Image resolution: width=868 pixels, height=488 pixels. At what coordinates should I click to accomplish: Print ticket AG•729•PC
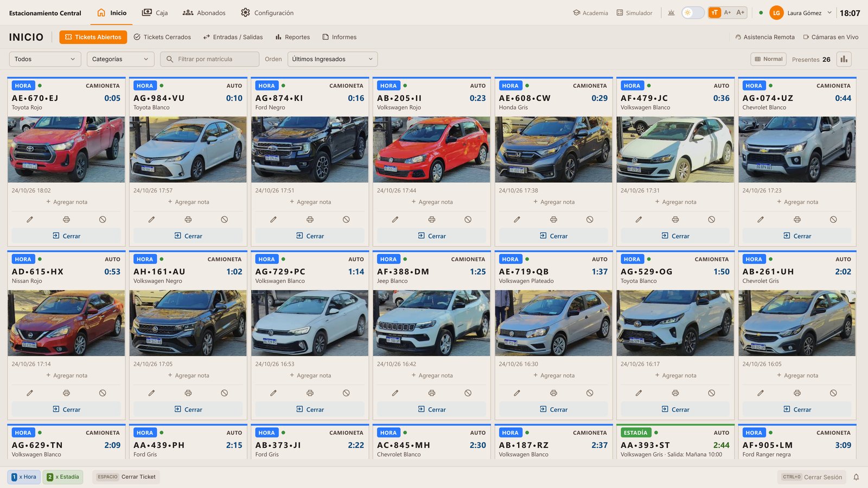(x=310, y=393)
